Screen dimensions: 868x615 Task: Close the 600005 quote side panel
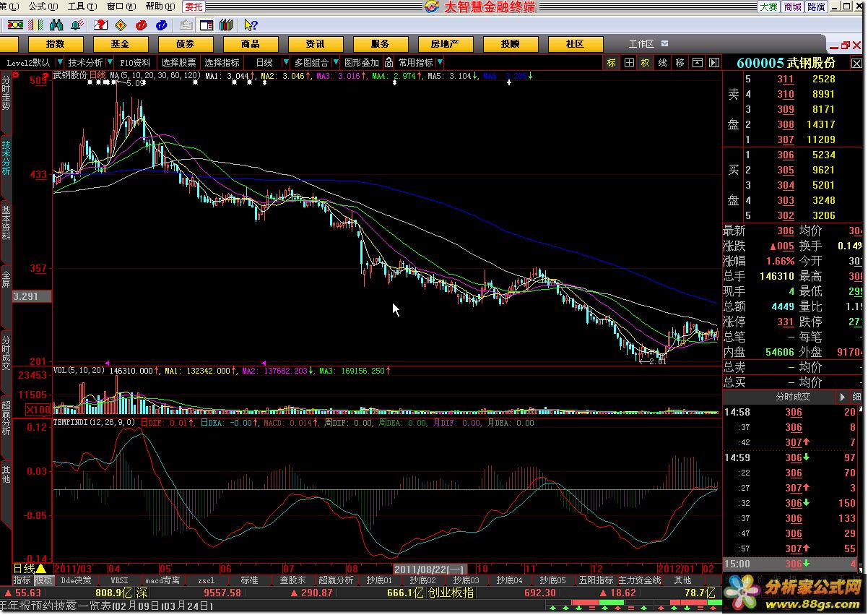pyautogui.click(x=857, y=63)
